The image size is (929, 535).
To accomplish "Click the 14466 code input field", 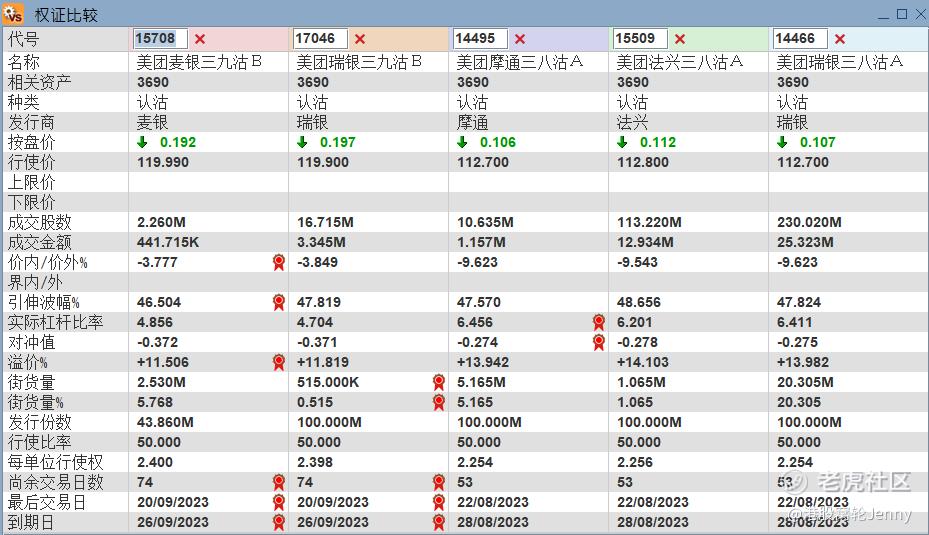I will [x=800, y=39].
